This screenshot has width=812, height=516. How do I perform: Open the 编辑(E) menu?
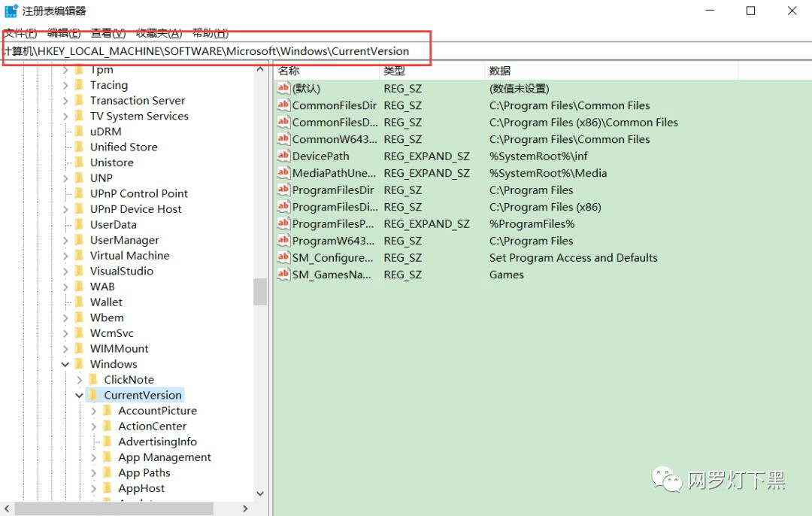pyautogui.click(x=64, y=34)
